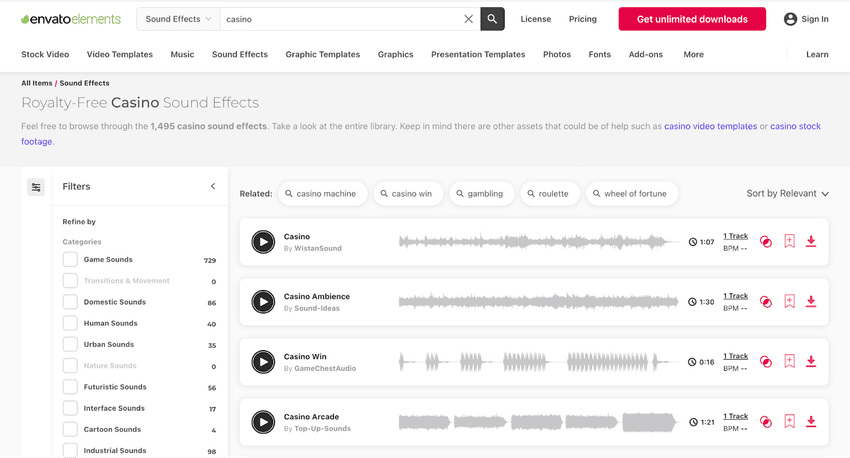Open Fonts in navigation bar
This screenshot has width=850, height=458.
coord(600,54)
